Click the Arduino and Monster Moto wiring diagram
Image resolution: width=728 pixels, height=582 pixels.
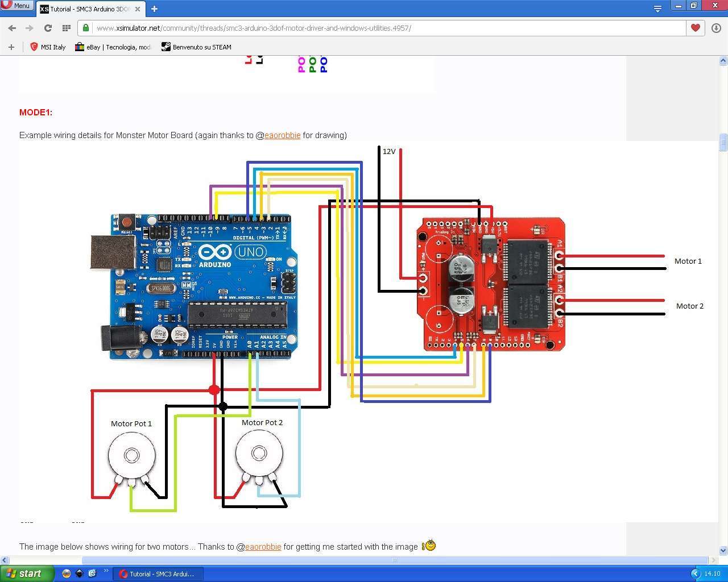click(x=369, y=331)
